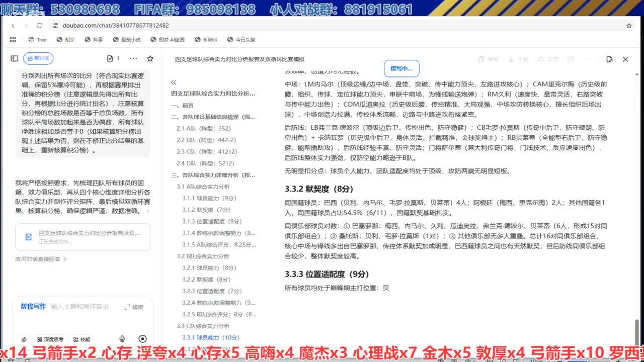Favorite this chat with the star icon
The height and width of the screenshot is (362, 644).
click(x=150, y=59)
